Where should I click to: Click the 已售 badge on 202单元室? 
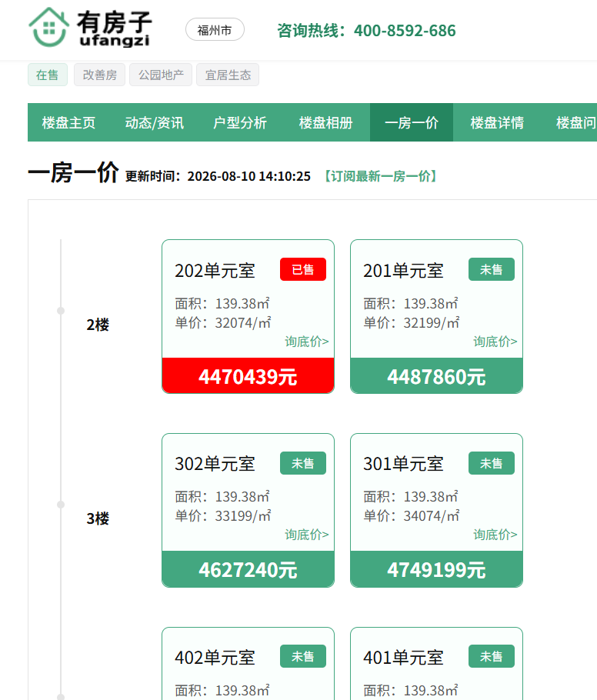[303, 269]
